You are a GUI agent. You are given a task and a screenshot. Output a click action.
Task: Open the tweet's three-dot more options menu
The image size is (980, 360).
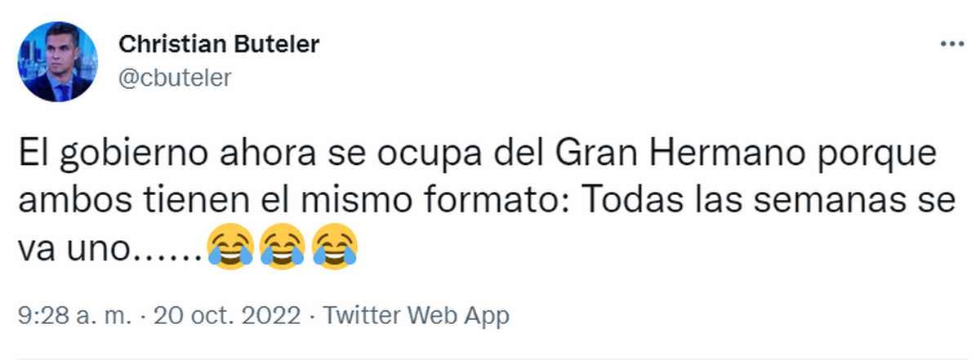pos(952,44)
